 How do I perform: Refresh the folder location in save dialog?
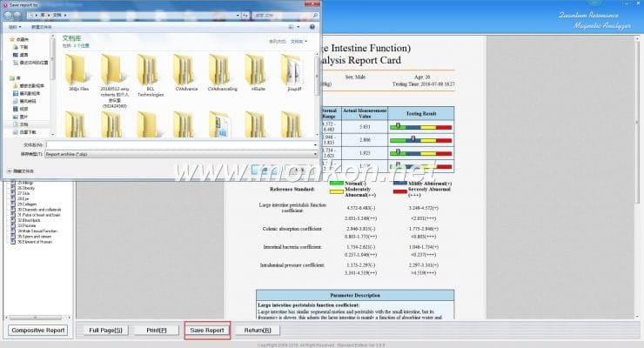245,15
